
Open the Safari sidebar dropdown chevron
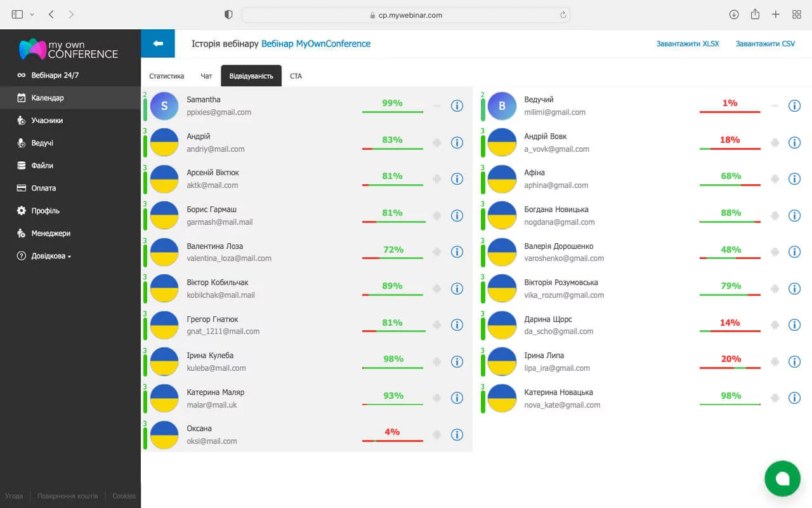pyautogui.click(x=32, y=15)
